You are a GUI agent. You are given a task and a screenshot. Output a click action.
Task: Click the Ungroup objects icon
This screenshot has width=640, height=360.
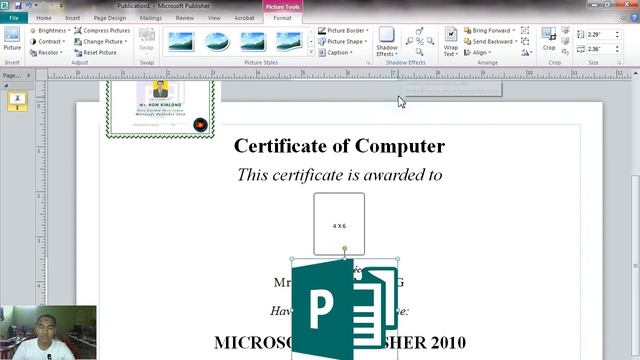point(525,41)
